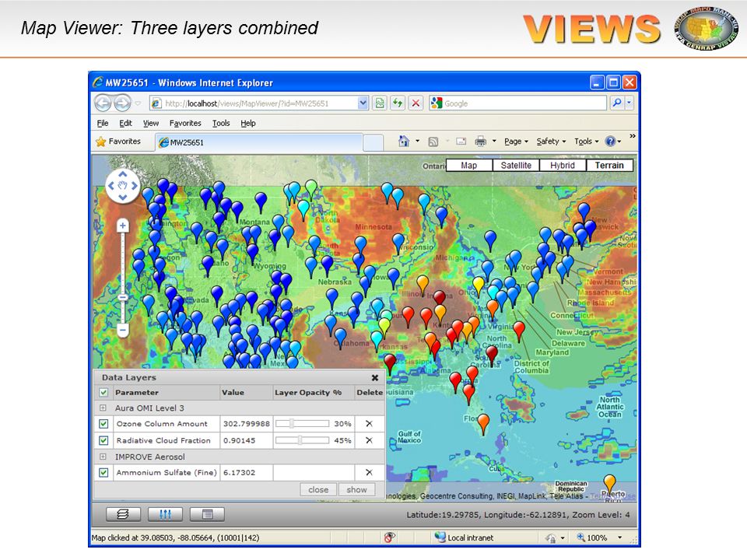Click the Google search box

pyautogui.click(x=518, y=103)
